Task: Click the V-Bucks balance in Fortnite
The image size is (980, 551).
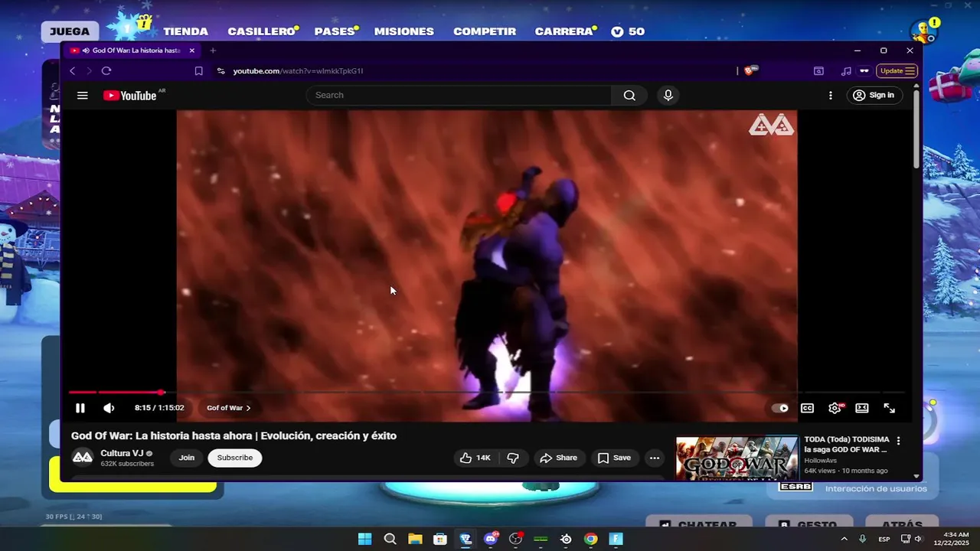Action: click(x=628, y=31)
